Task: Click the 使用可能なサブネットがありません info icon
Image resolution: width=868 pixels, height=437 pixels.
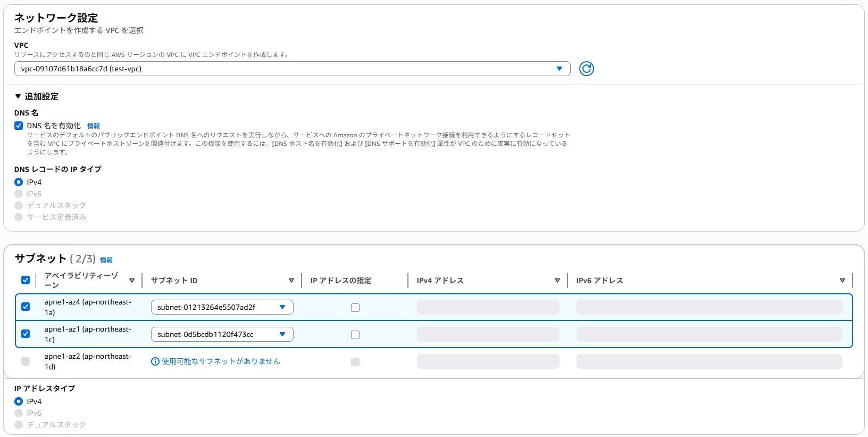Action: (x=155, y=361)
